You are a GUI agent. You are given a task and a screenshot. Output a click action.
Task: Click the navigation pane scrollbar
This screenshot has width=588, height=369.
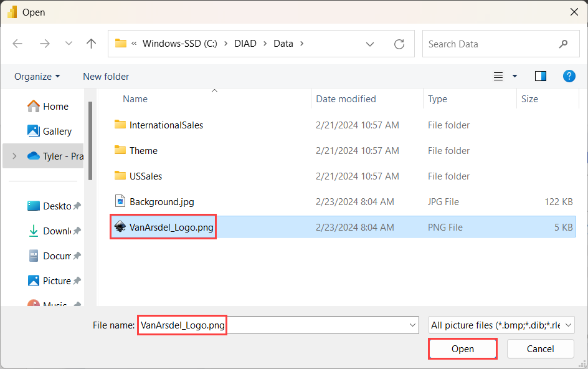click(x=90, y=141)
